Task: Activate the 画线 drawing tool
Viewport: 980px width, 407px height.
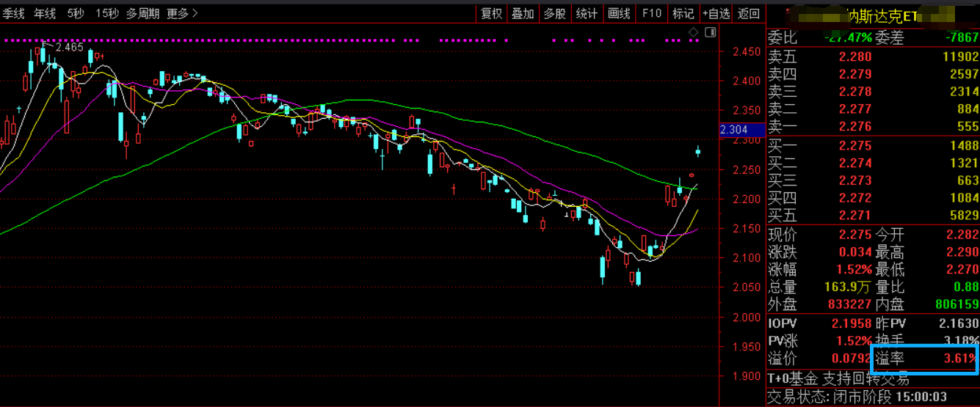Action: (620, 13)
